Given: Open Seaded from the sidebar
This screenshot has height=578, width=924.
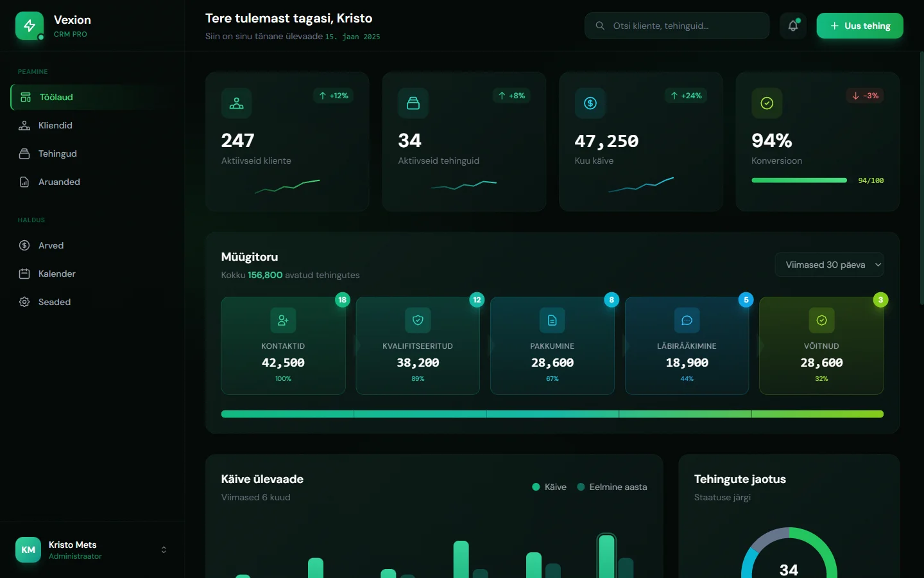Looking at the screenshot, I should 55,302.
